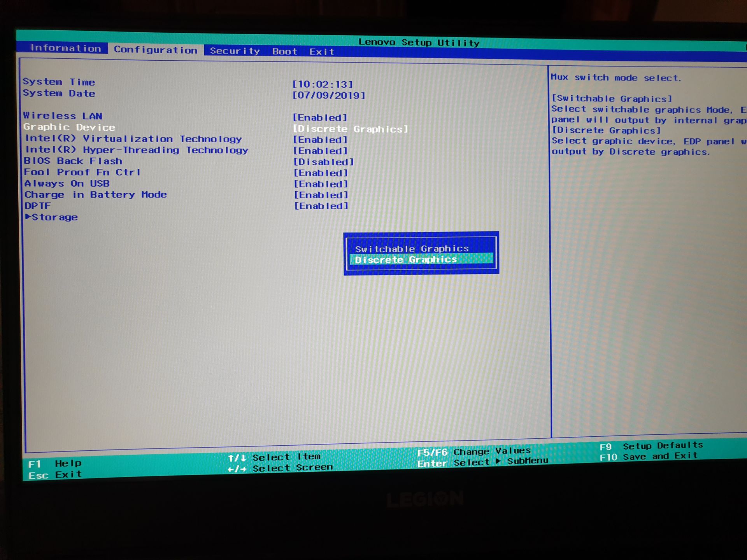This screenshot has width=747, height=560.
Task: Toggle Wireless LAN Enabled value
Action: pyautogui.click(x=320, y=117)
